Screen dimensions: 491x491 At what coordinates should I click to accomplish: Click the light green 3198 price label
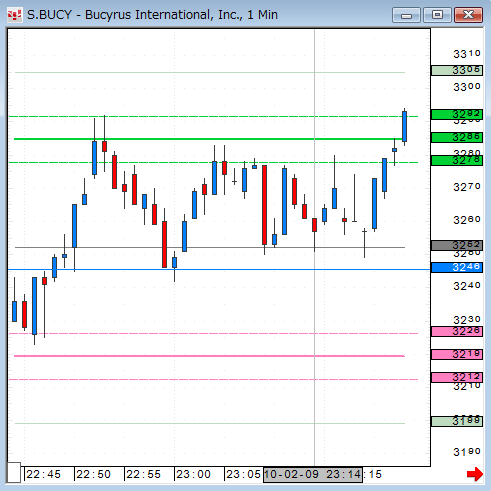(x=457, y=421)
